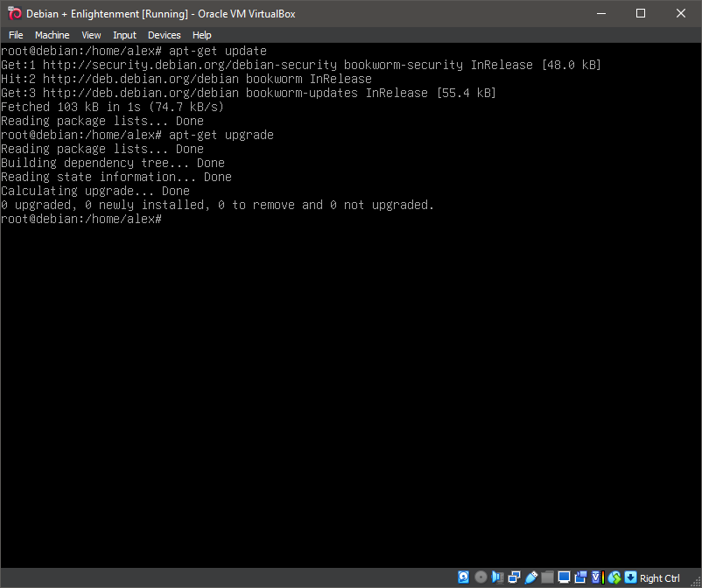Screen dimensions: 702x588
Task: Expand the Input menu
Action: [124, 35]
